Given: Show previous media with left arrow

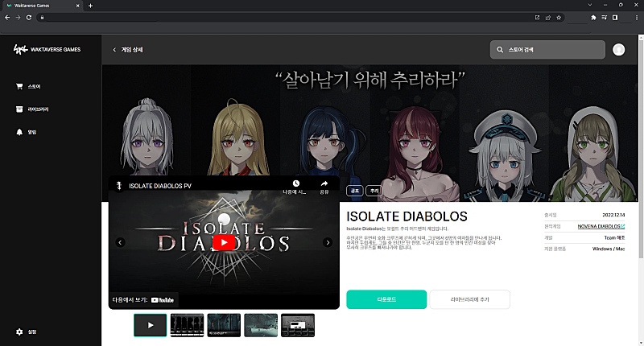Looking at the screenshot, I should click(x=120, y=242).
